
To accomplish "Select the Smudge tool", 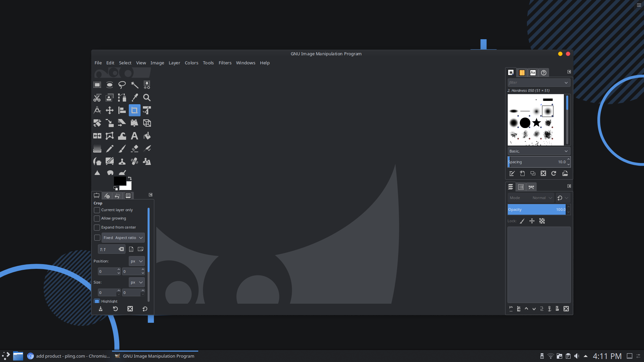I will 110,173.
